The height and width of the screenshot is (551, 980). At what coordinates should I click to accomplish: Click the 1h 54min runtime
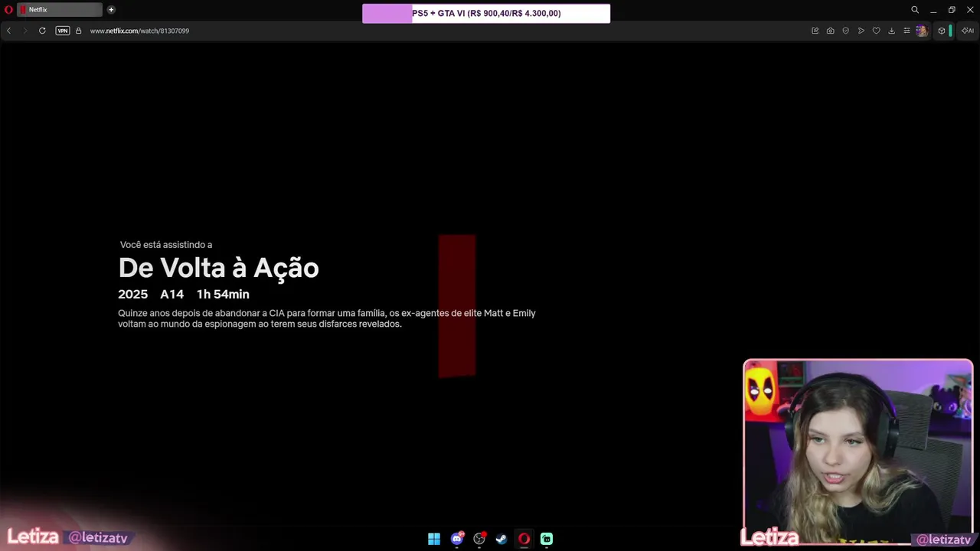coord(223,294)
